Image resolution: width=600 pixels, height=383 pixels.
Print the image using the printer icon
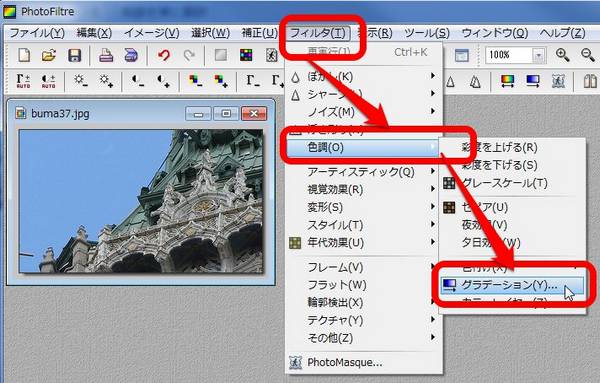click(106, 55)
